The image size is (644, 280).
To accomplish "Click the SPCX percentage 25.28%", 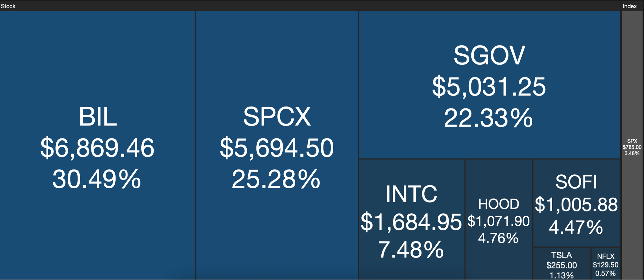I will click(x=276, y=179).
